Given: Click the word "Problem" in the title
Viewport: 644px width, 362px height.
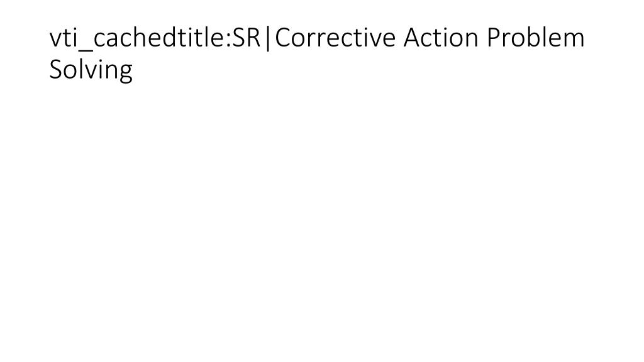Looking at the screenshot, I should 536,38.
